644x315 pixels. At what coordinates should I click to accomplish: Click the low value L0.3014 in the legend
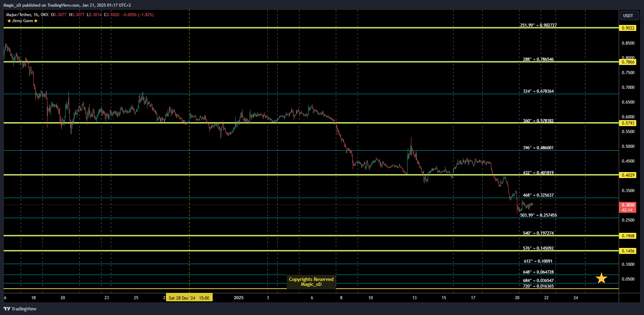94,15
